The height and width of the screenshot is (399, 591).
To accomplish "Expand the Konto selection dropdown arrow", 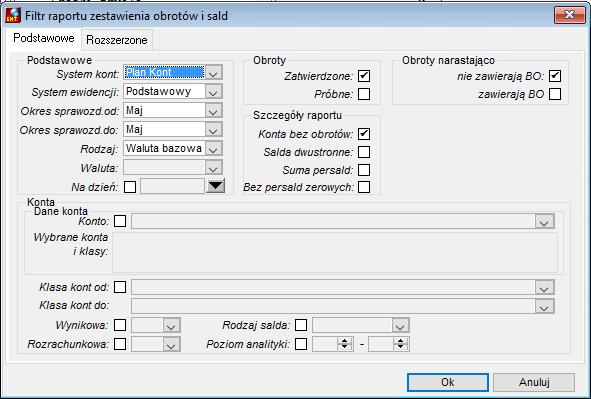I will [544, 221].
